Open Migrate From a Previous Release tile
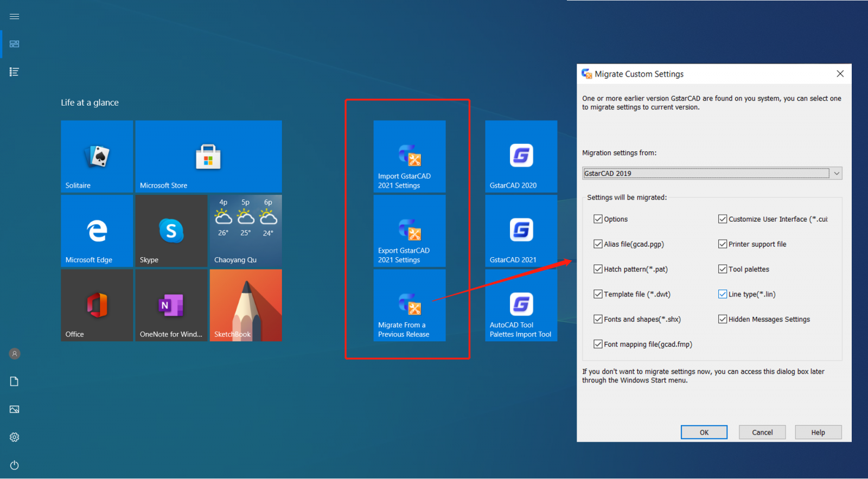 (410, 305)
